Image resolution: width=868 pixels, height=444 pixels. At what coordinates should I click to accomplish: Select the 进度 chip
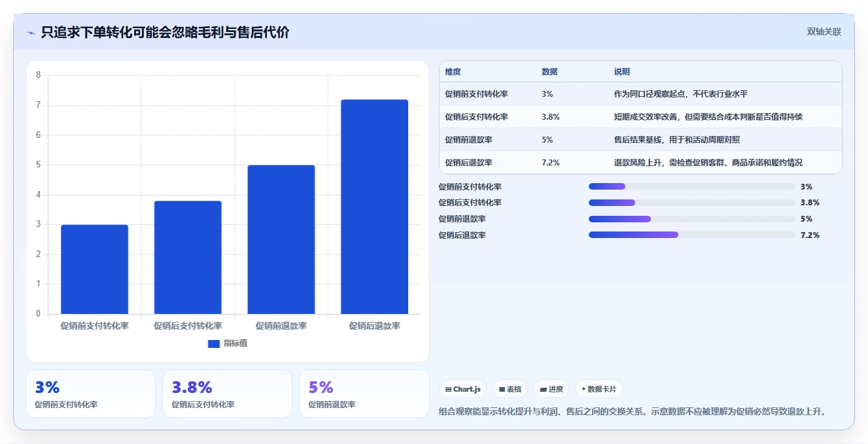pos(551,389)
